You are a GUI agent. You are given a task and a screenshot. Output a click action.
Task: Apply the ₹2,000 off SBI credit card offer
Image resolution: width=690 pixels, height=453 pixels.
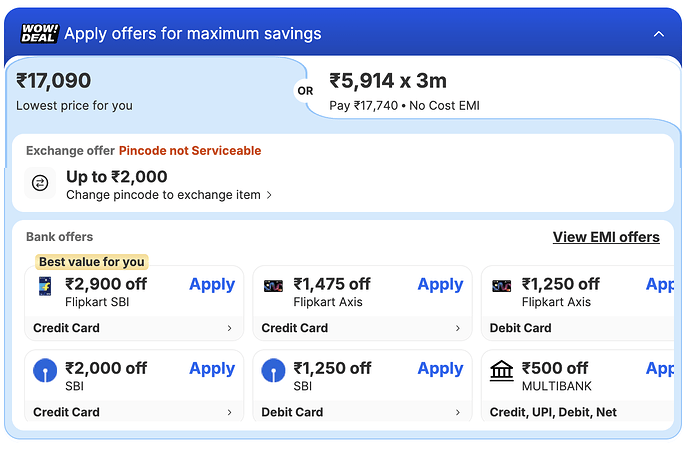pos(212,368)
